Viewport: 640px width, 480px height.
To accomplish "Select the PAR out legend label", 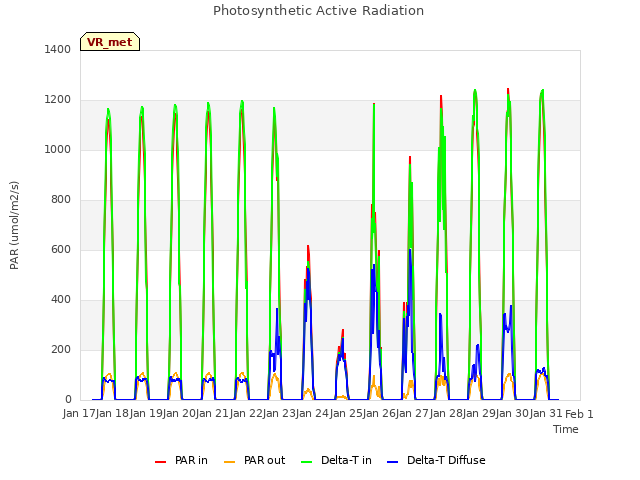I will [x=264, y=460].
